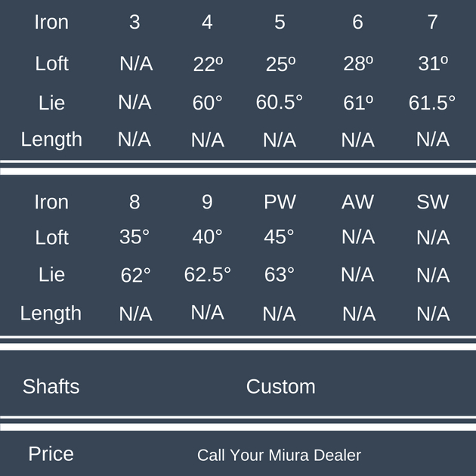Select the SW column header

tap(432, 202)
